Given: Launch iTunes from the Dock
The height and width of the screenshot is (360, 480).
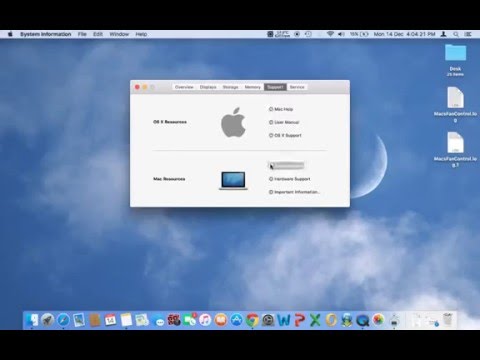Looking at the screenshot, I should coord(205,320).
